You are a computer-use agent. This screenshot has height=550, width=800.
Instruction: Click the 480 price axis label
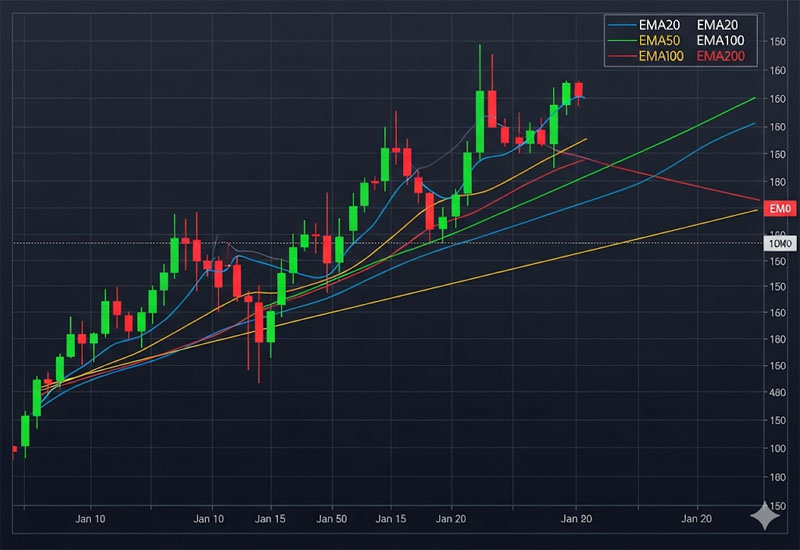point(776,393)
